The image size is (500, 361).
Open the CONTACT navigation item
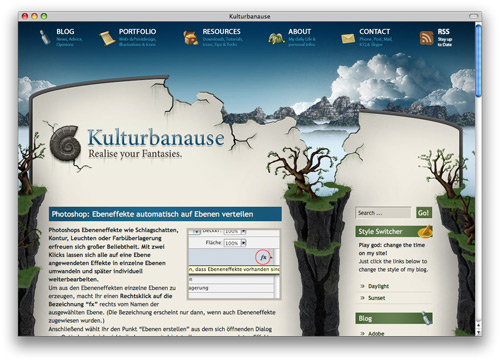click(x=374, y=32)
